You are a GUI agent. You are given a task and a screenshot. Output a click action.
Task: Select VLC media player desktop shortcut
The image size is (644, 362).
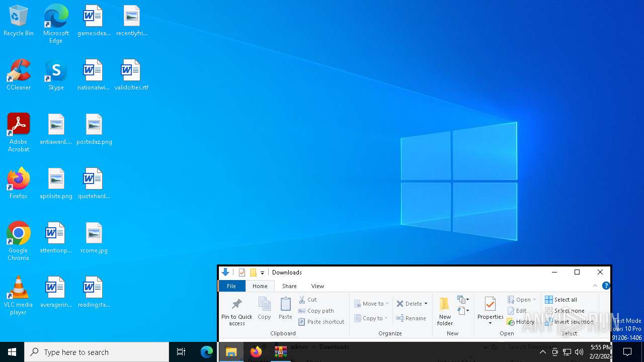coord(19,296)
